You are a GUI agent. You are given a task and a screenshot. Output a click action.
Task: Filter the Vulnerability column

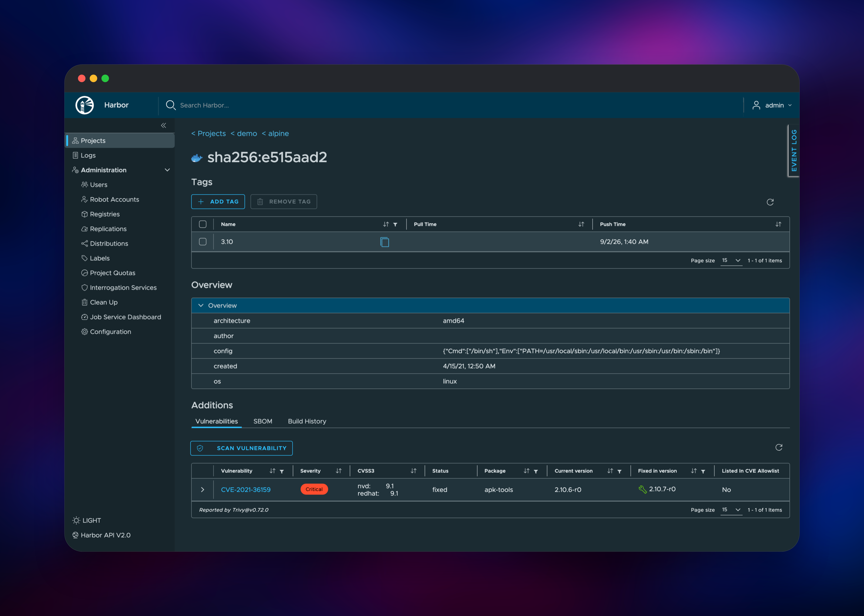point(282,472)
